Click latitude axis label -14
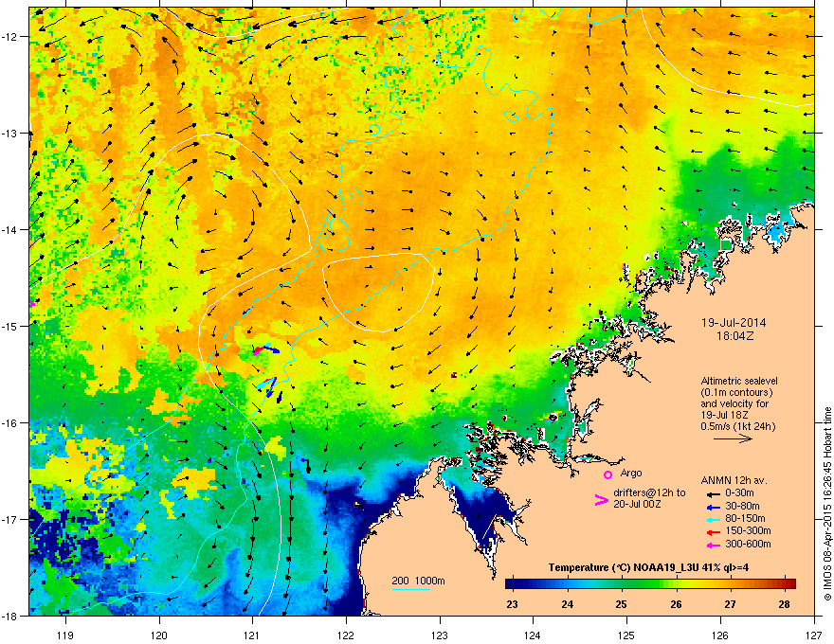The image size is (834, 644). pyautogui.click(x=9, y=229)
